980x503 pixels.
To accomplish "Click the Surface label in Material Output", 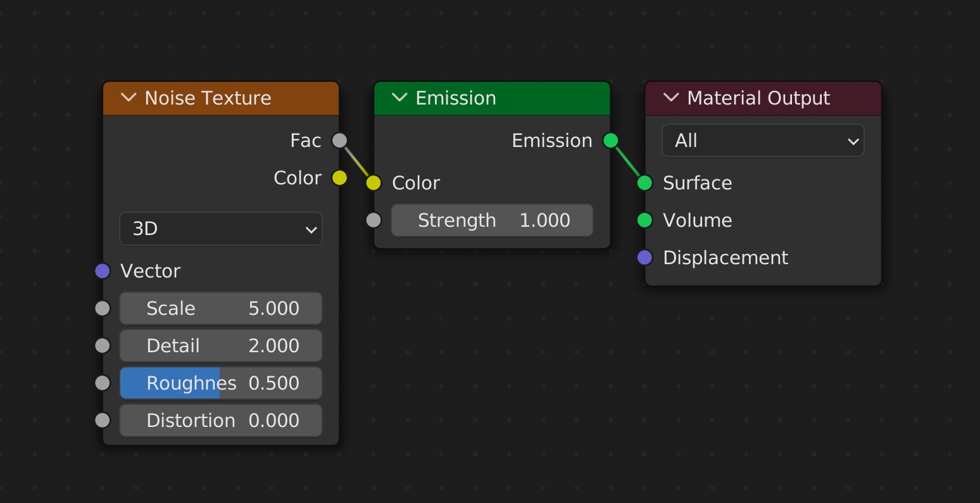I will [x=697, y=183].
